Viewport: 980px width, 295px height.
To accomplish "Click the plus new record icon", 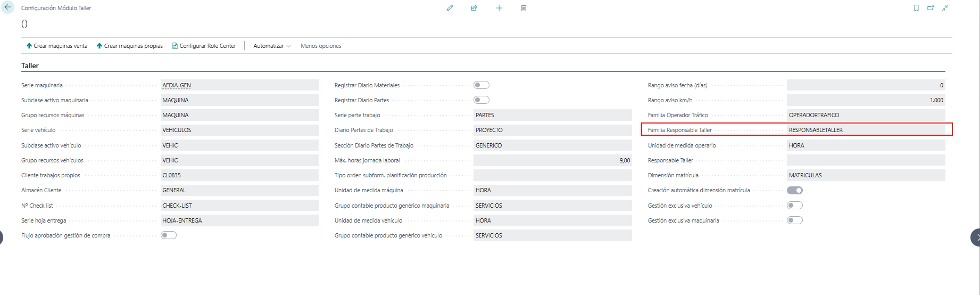I will pyautogui.click(x=499, y=8).
